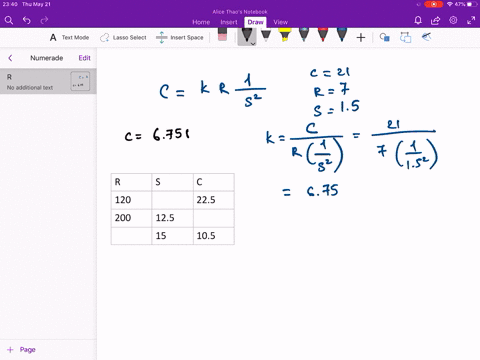Click the table header cell R
Viewport: 480px width, 360px height.
(x=131, y=182)
